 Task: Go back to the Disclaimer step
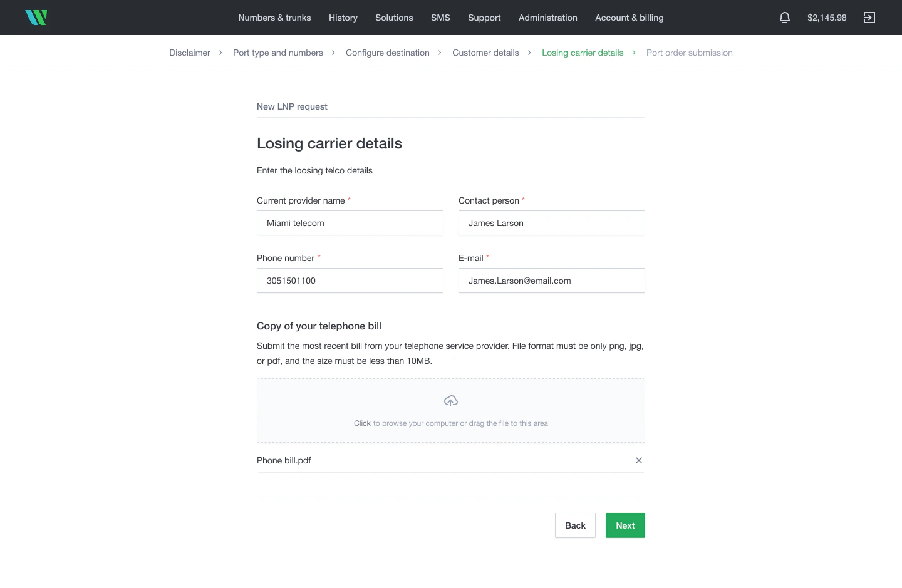tap(189, 53)
